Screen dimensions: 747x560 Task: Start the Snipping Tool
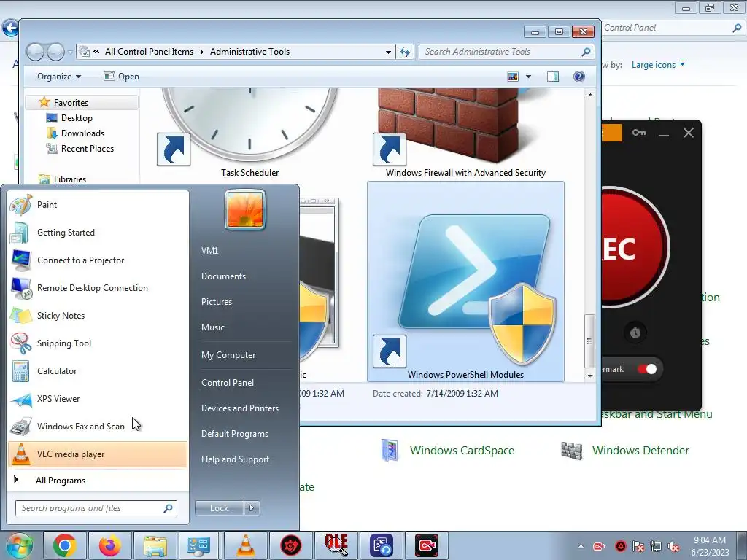98,343
